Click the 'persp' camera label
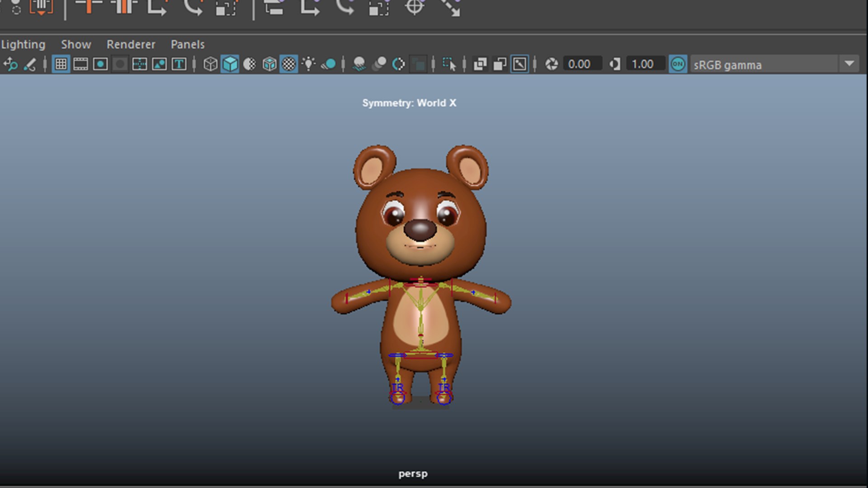Viewport: 868px width, 488px height. click(x=413, y=474)
